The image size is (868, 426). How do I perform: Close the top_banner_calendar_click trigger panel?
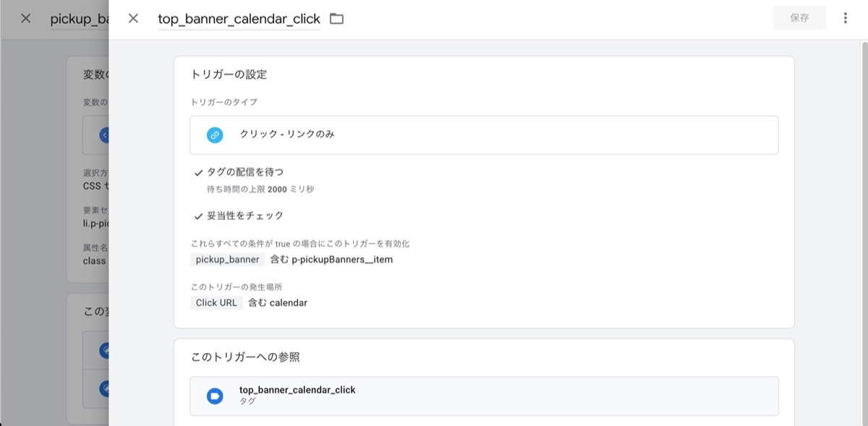tap(133, 19)
